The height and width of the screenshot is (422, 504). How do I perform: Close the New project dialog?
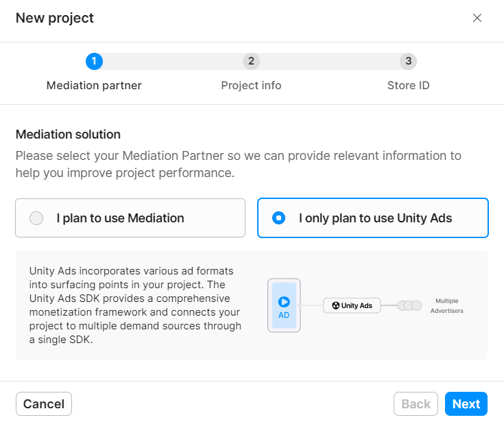click(477, 18)
